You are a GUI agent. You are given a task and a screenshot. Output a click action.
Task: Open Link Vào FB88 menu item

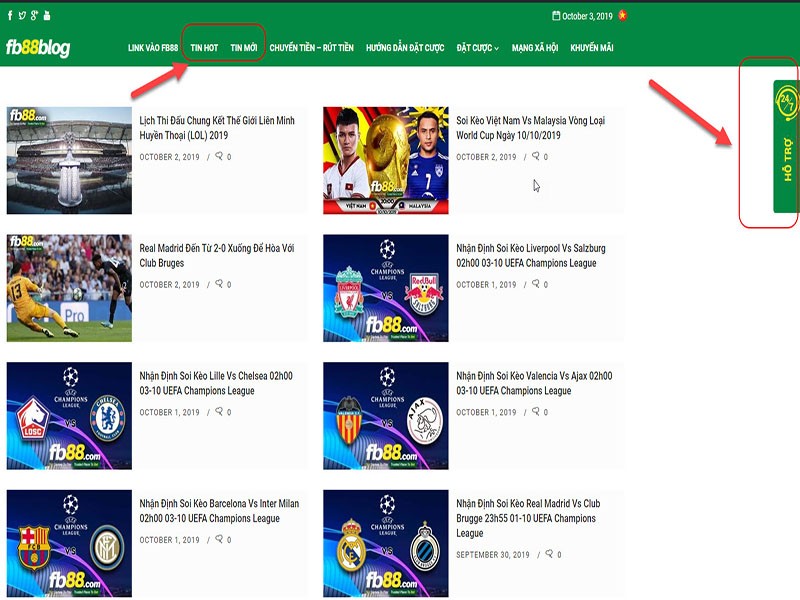click(x=153, y=48)
